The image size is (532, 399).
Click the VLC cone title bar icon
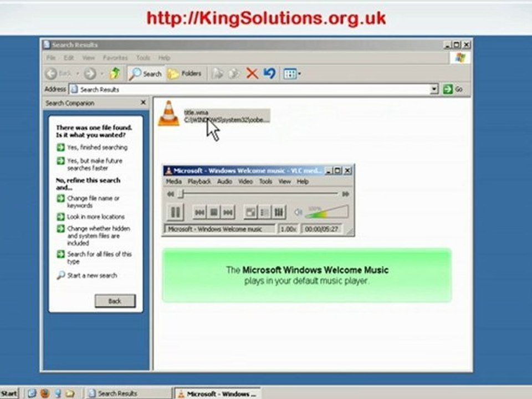(168, 171)
